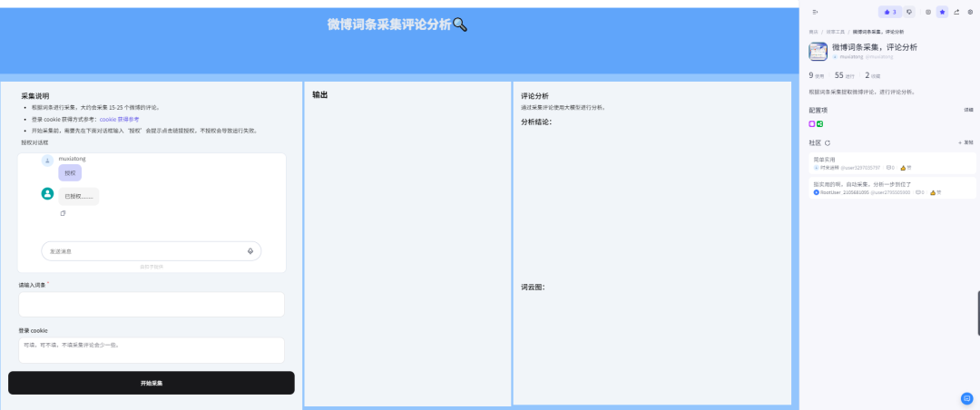Click the 评论分析 panel heading
This screenshot has height=410, width=980.
coord(535,96)
